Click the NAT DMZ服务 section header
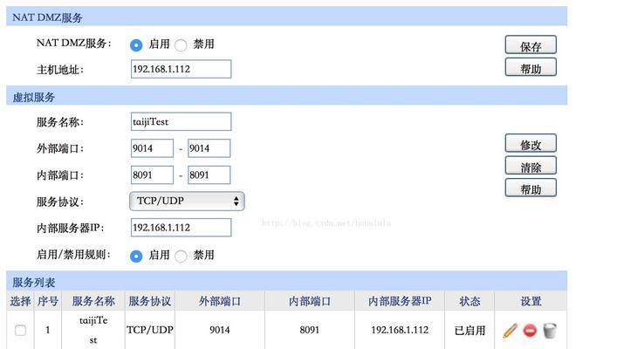Viewport: 644px width, 349px height. (287, 17)
